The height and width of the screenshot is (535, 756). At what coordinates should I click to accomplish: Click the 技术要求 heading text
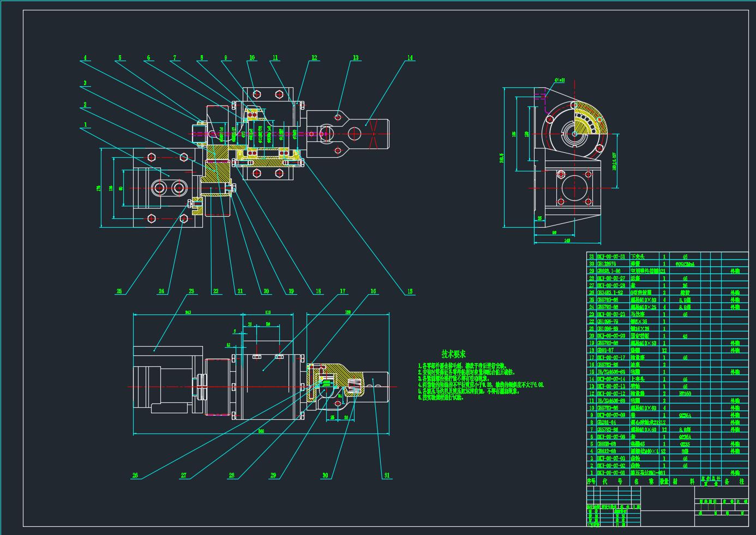[454, 354]
